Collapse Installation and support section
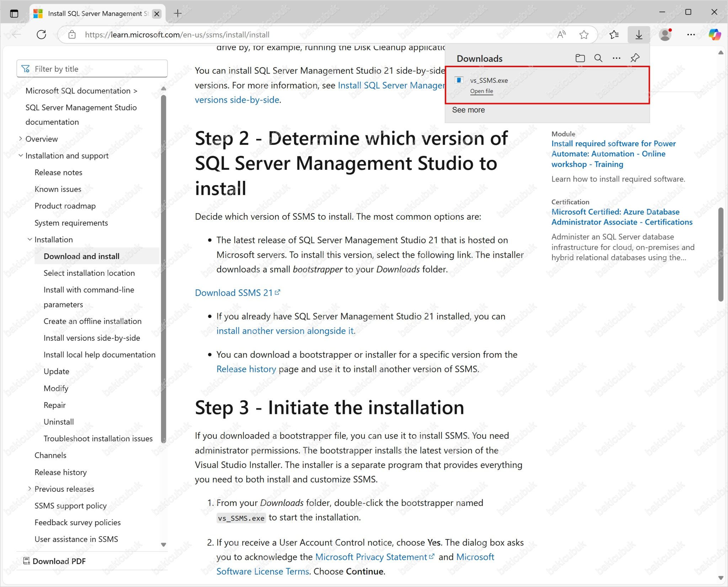This screenshot has width=728, height=587. 21,155
